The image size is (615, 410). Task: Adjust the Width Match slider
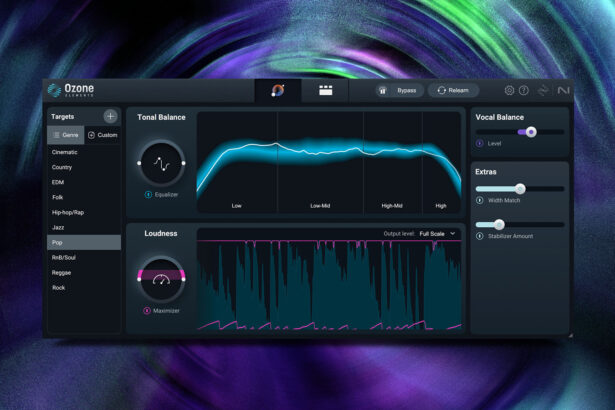tap(520, 189)
